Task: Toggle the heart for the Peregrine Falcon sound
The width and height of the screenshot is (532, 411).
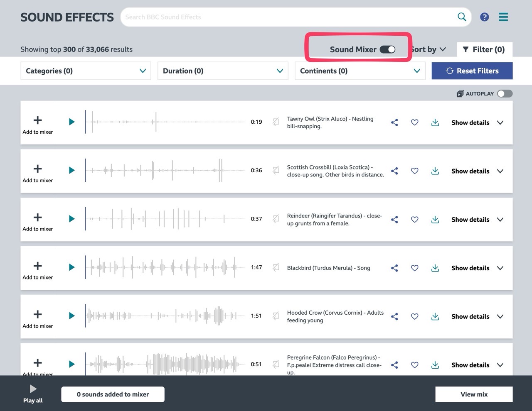Action: coord(414,365)
